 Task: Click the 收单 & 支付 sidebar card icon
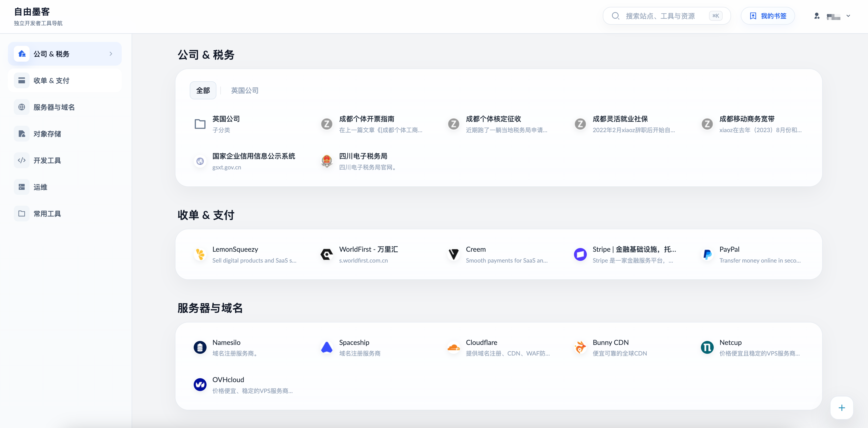[22, 81]
